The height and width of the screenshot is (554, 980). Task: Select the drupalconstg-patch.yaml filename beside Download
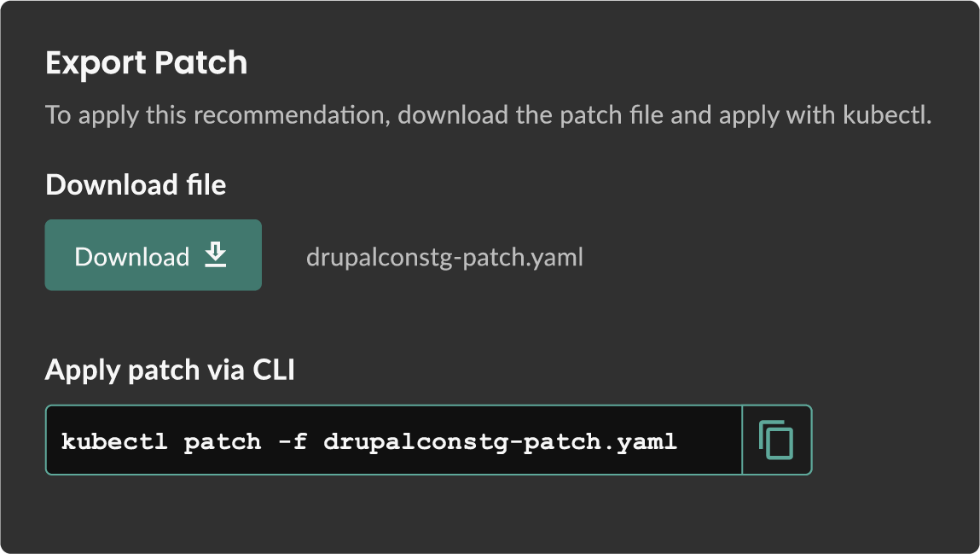click(x=444, y=257)
